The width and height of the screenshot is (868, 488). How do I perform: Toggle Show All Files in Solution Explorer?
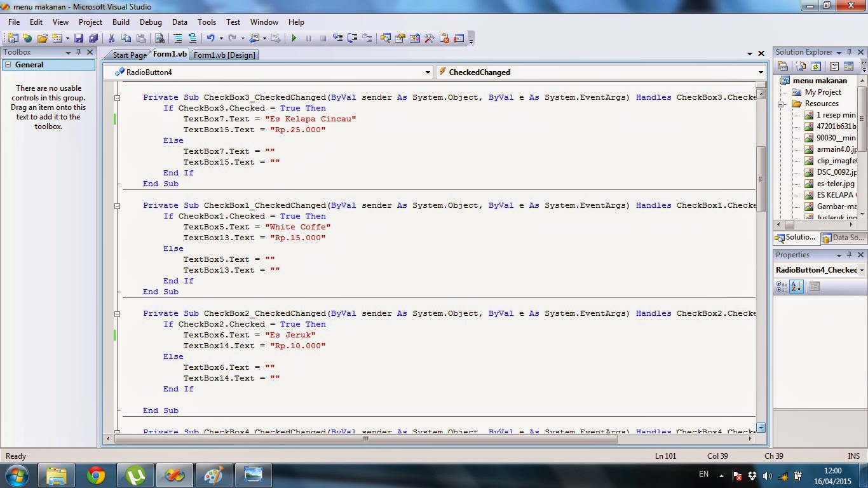point(801,65)
